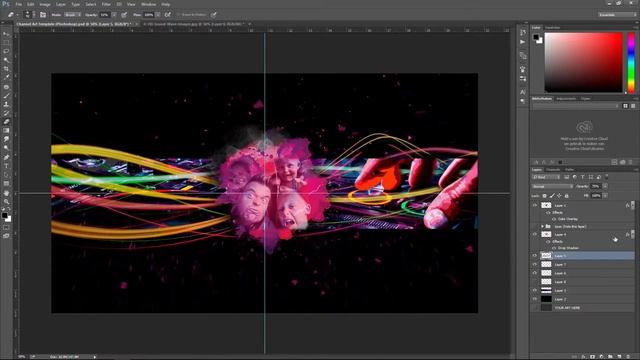The image size is (640, 360).
Task: Select the Eraser tool in toolbox
Action: [6, 122]
